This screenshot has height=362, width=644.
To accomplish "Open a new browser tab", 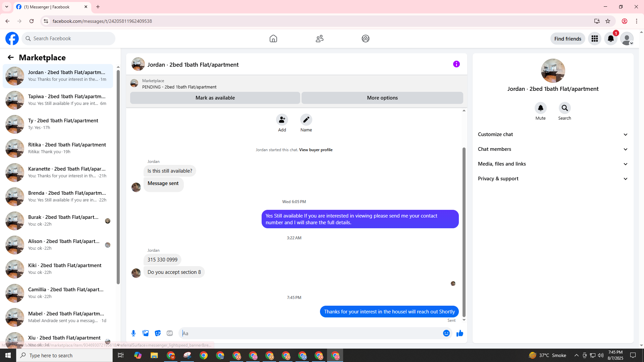I will [x=98, y=7].
